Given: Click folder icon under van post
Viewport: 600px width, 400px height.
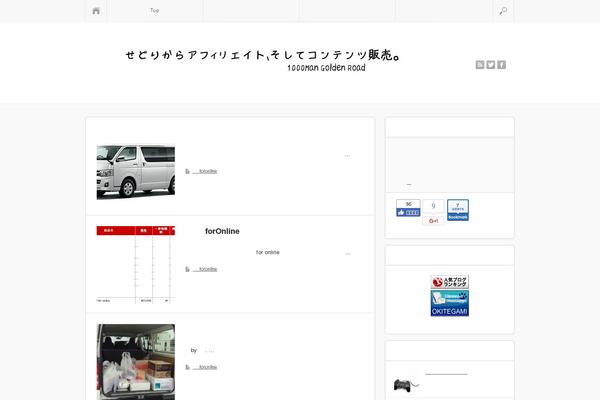Looking at the screenshot, I should 188,171.
